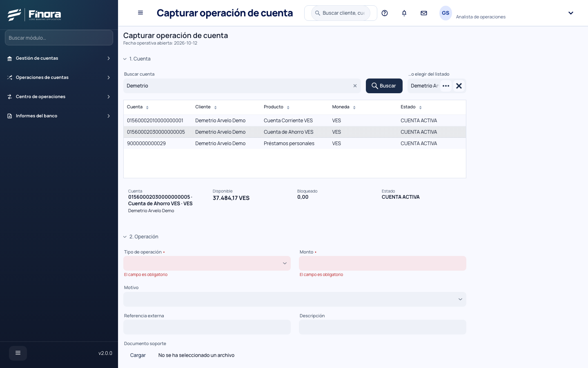Clear the Demetrio search text
The height and width of the screenshot is (368, 588).
[355, 86]
